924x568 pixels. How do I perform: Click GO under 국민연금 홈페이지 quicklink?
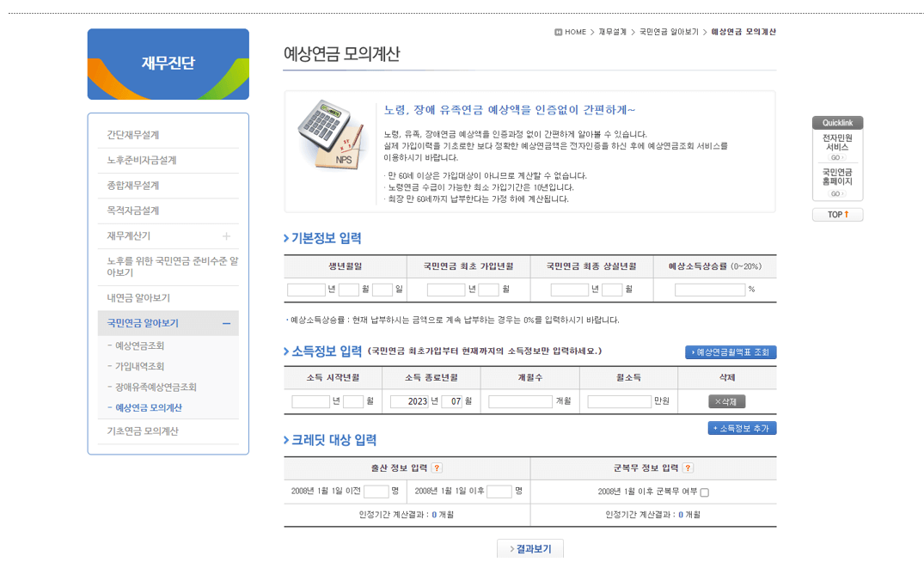pos(835,193)
